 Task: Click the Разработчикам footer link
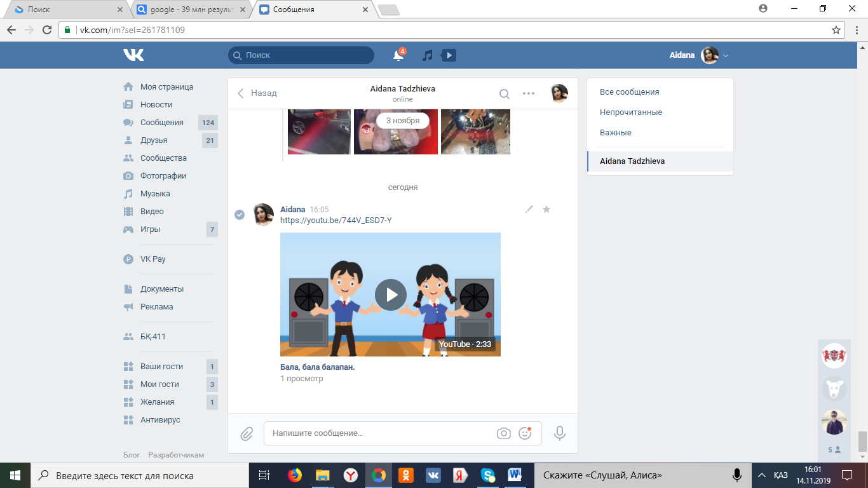[x=177, y=455]
